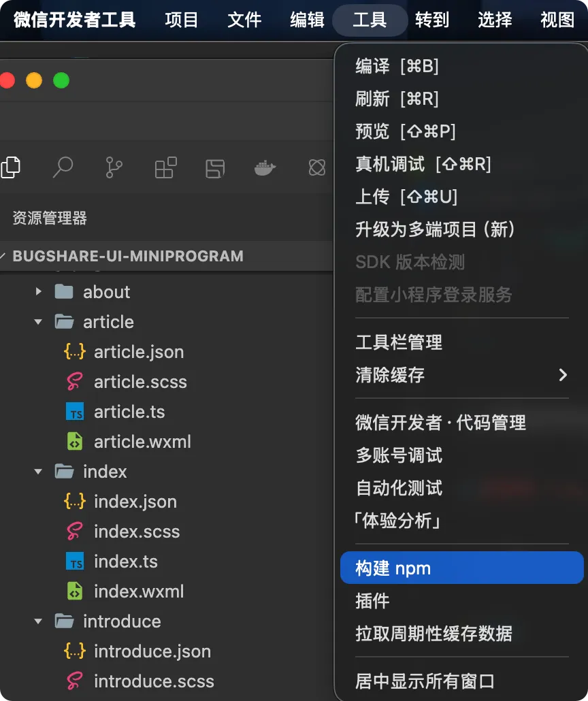Open the 文件 menu in menu bar

pyautogui.click(x=244, y=20)
